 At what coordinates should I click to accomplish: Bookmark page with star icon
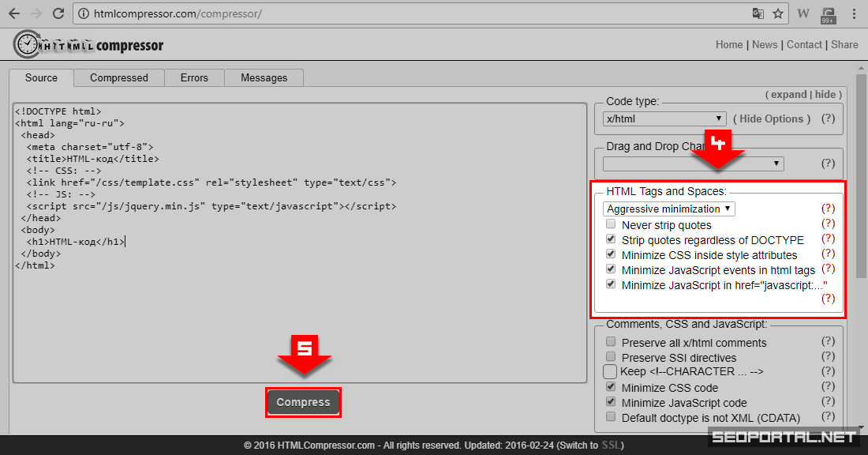778,13
